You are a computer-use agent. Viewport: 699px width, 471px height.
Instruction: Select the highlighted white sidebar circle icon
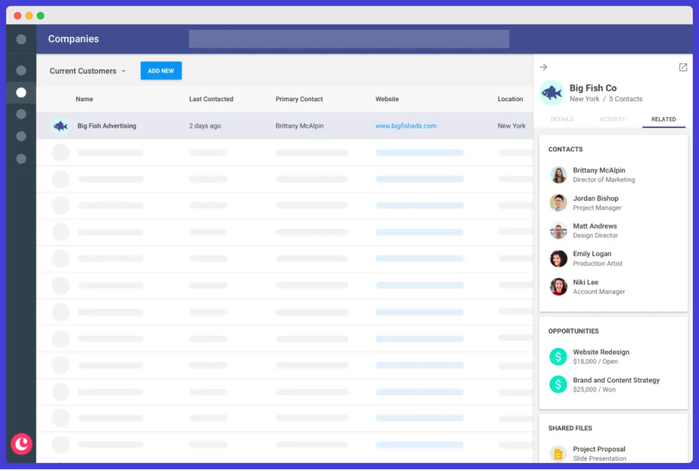click(x=21, y=92)
